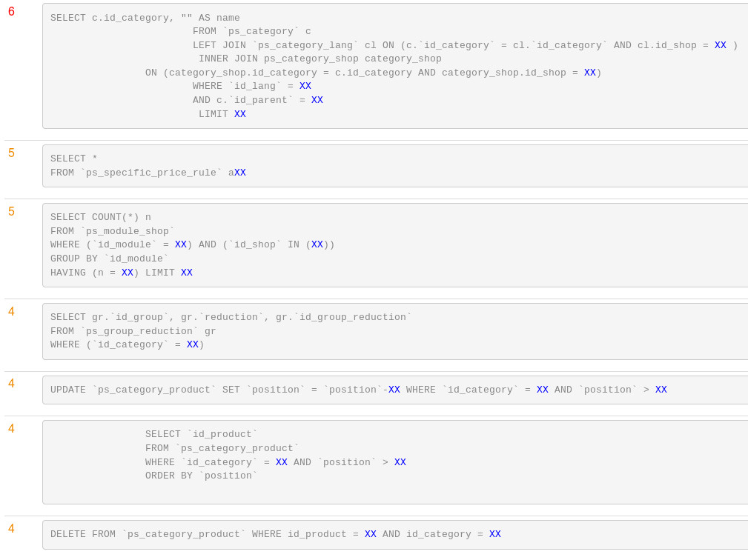748x560 pixels.
Task: Click the AND c.`id_parent` = XX line
Action: 257,100
